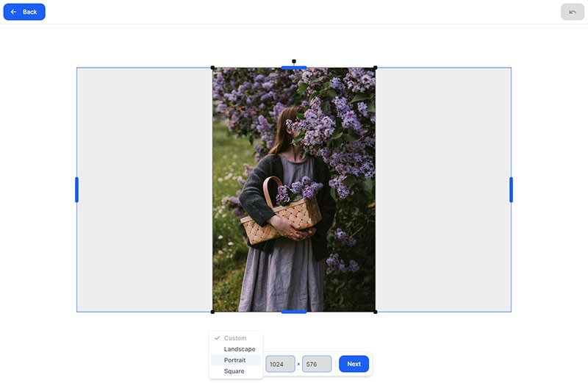Click the top edge blue handle of the frame

click(294, 68)
